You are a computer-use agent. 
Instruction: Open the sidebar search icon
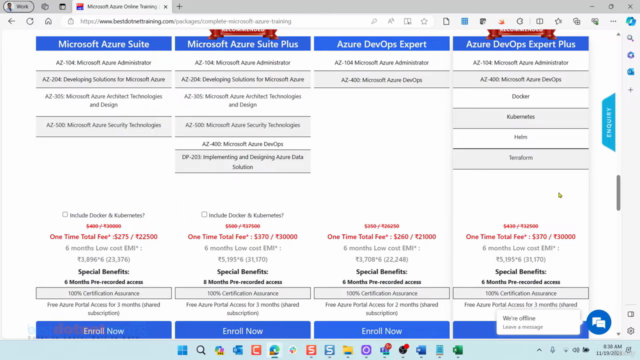click(631, 38)
